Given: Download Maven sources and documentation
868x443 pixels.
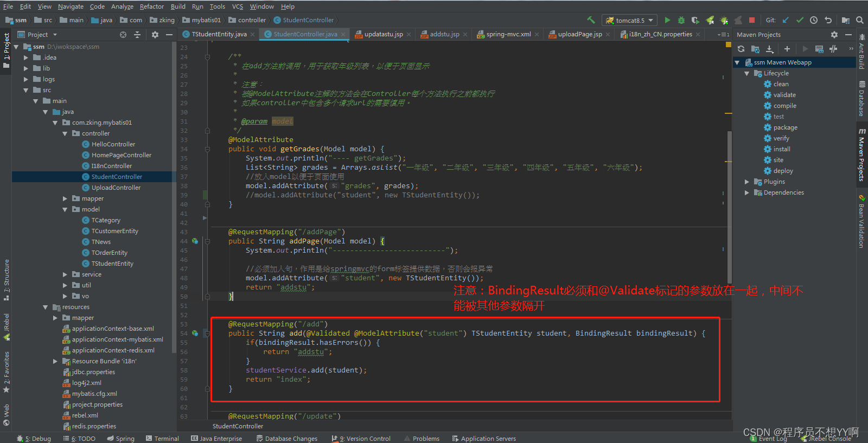Looking at the screenshot, I should [x=769, y=49].
